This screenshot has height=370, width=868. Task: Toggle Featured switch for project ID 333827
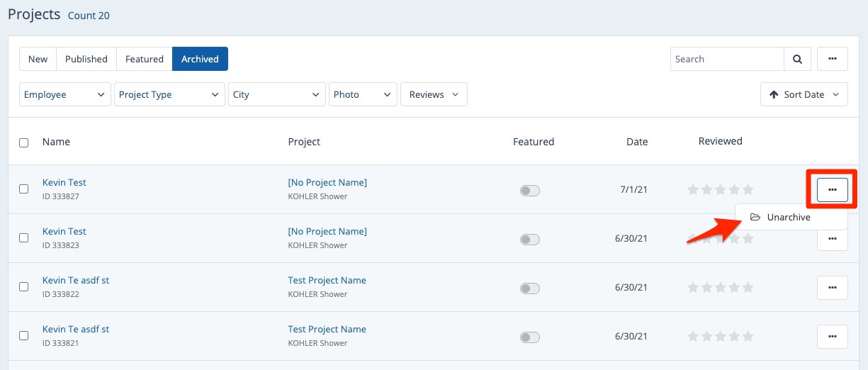529,191
